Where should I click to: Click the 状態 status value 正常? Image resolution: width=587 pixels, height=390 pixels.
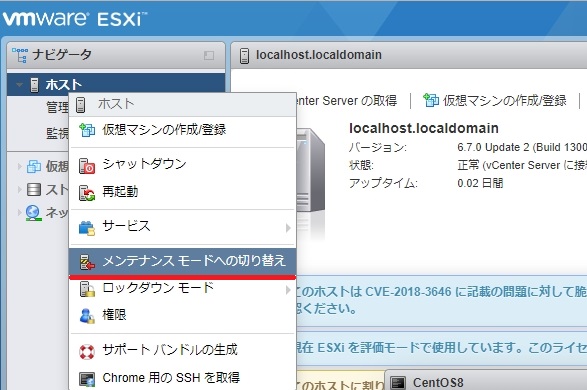pos(522,165)
